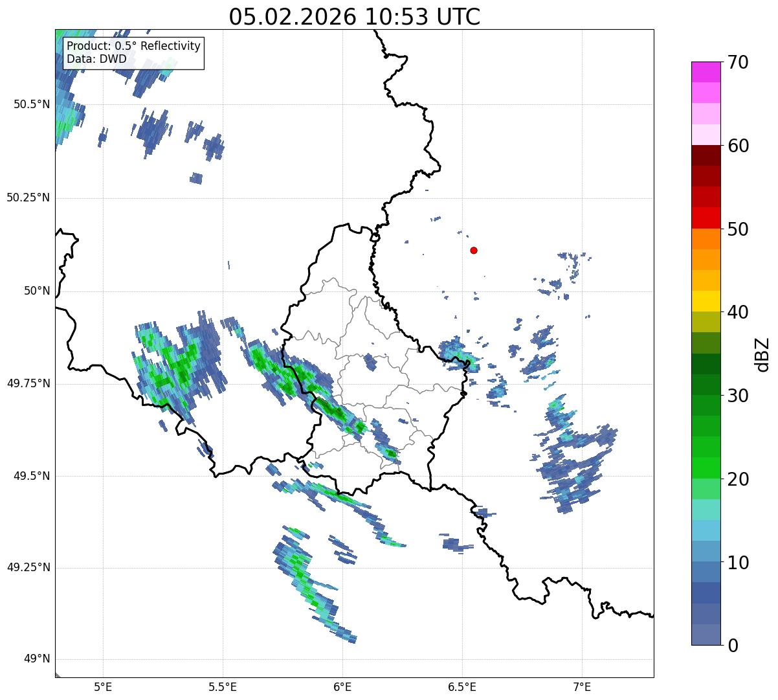Click the colorbar tick label 40
The height and width of the screenshot is (700, 778).
coord(738,312)
